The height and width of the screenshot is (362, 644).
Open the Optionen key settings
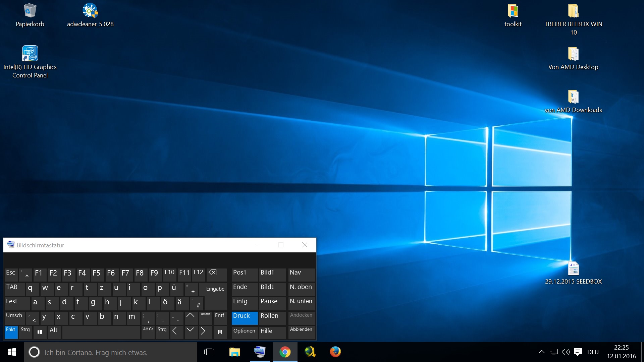(244, 332)
